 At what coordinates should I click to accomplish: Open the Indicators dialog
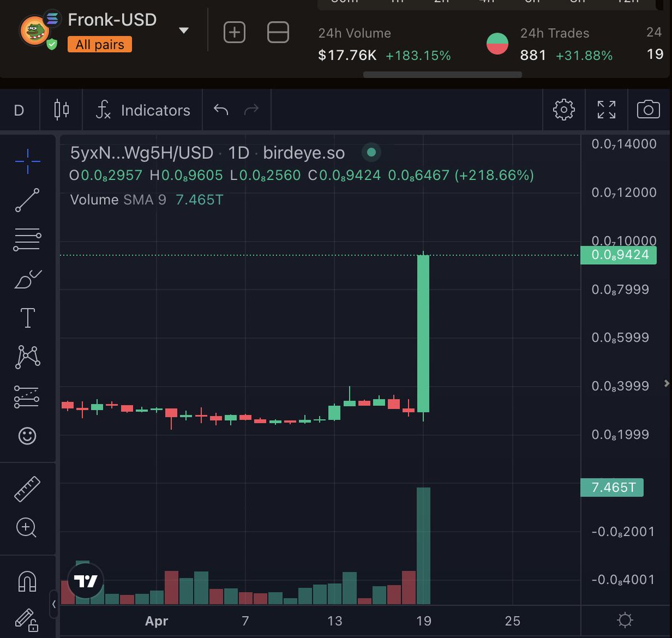(x=143, y=110)
